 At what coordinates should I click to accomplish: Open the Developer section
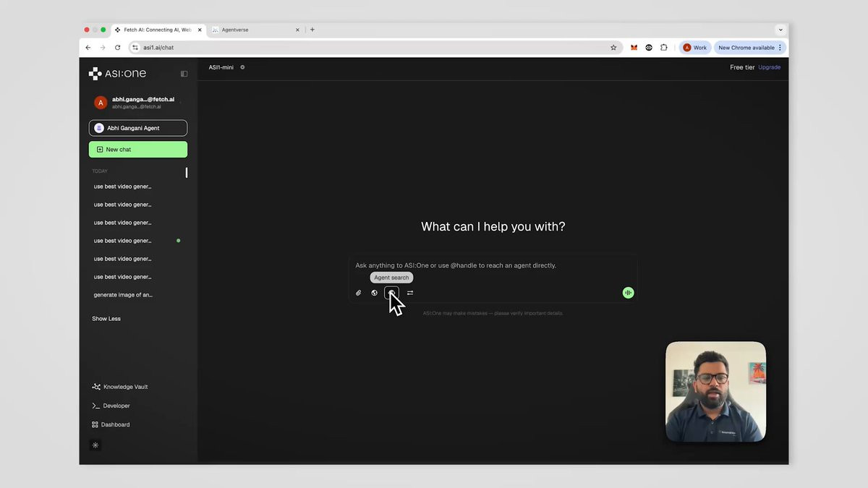point(111,406)
